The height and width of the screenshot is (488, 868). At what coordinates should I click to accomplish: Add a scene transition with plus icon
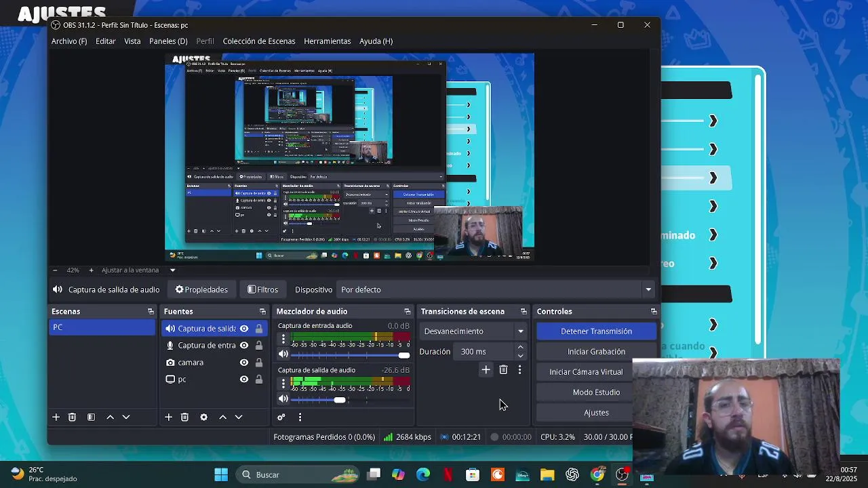tap(486, 370)
